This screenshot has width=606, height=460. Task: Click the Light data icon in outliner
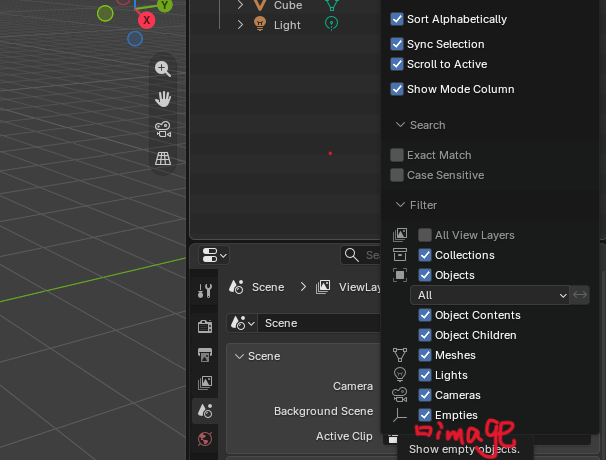(332, 24)
